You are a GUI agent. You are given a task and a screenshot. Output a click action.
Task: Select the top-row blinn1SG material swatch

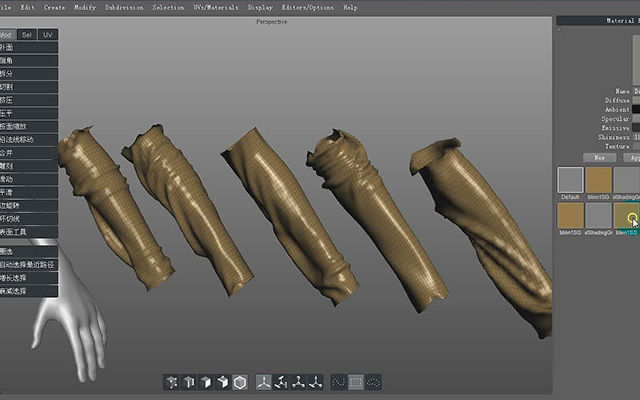(599, 180)
